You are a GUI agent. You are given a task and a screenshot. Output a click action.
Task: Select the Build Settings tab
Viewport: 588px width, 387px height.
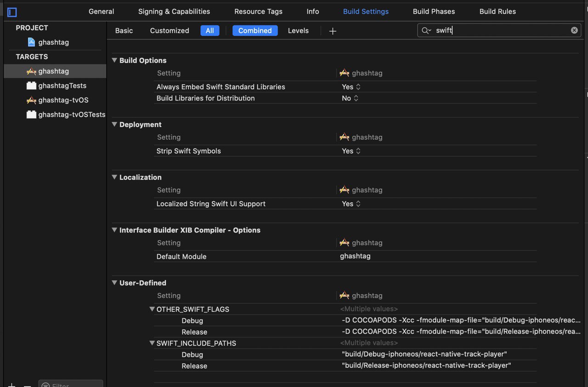pos(366,11)
